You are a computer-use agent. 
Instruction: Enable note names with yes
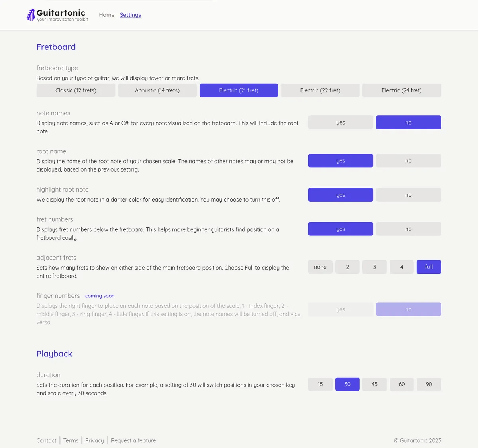[x=341, y=122]
